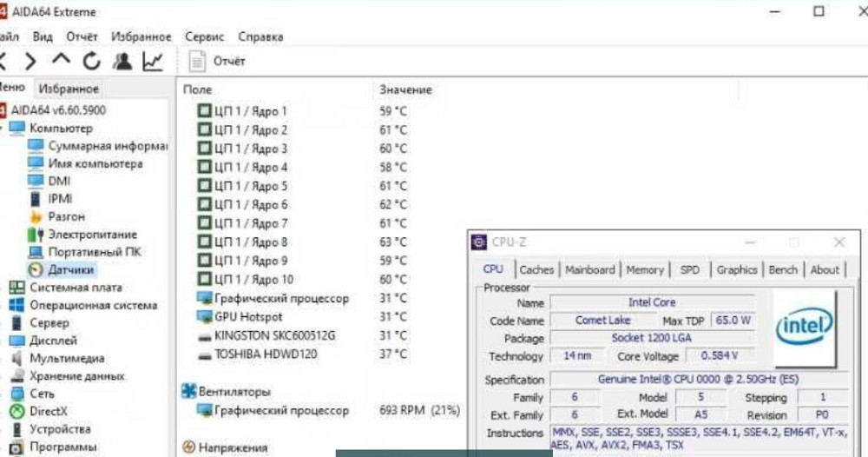Switch to Caches tab in CPU-Z
Image resolution: width=868 pixels, height=457 pixels.
tap(536, 269)
